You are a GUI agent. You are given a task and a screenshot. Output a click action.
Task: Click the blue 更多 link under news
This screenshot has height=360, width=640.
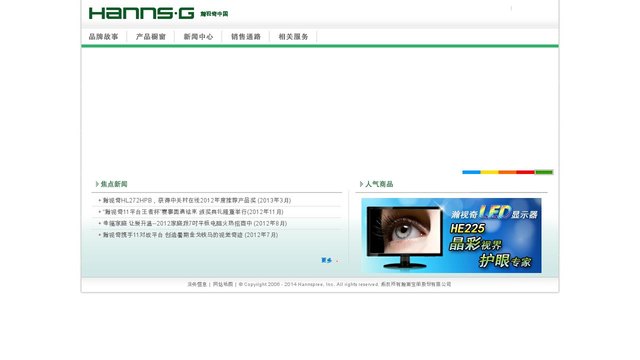click(x=327, y=260)
